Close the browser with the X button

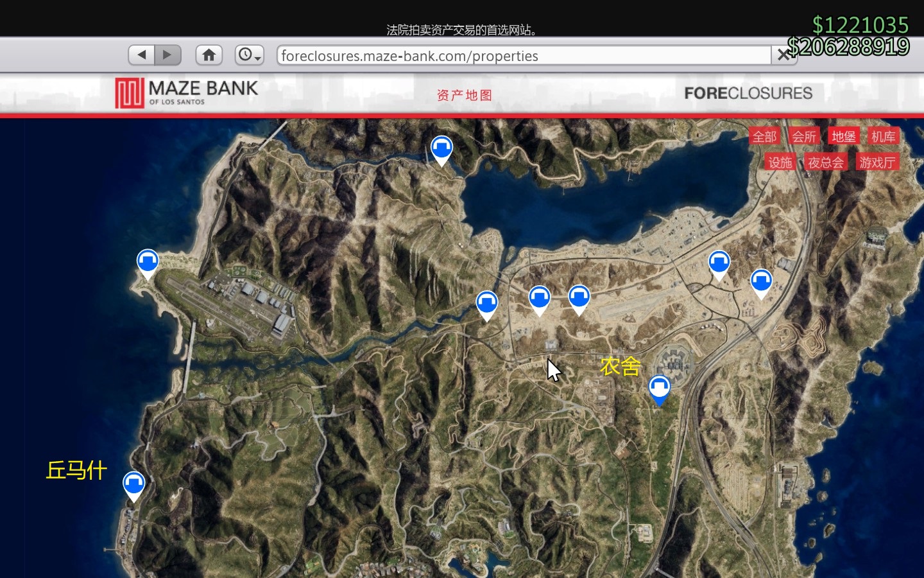pyautogui.click(x=783, y=56)
